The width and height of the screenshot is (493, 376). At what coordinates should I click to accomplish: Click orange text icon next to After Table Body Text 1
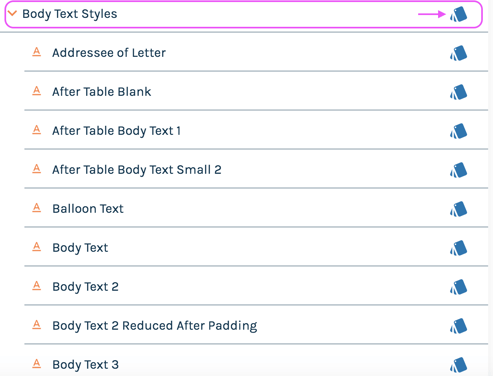click(37, 130)
